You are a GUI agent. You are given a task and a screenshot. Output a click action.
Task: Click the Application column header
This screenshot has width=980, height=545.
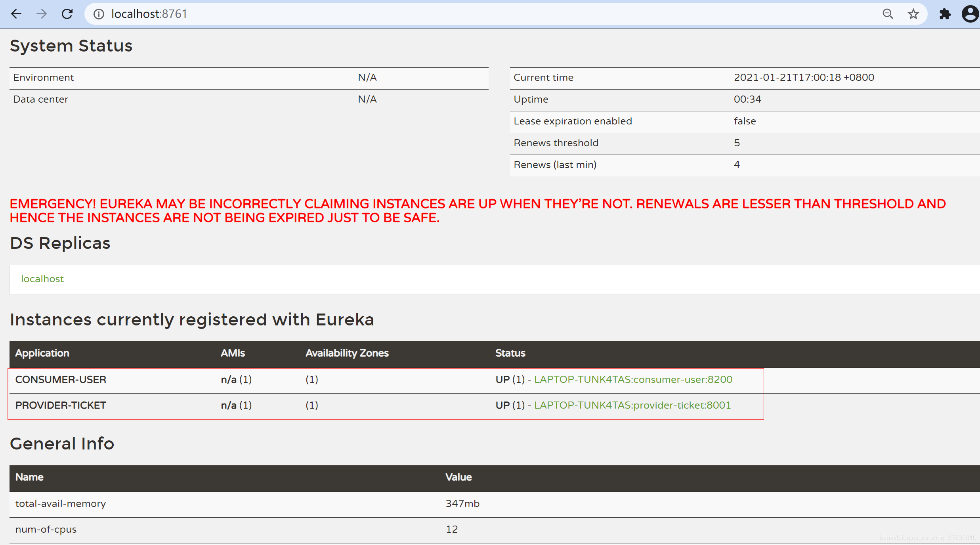click(x=42, y=353)
